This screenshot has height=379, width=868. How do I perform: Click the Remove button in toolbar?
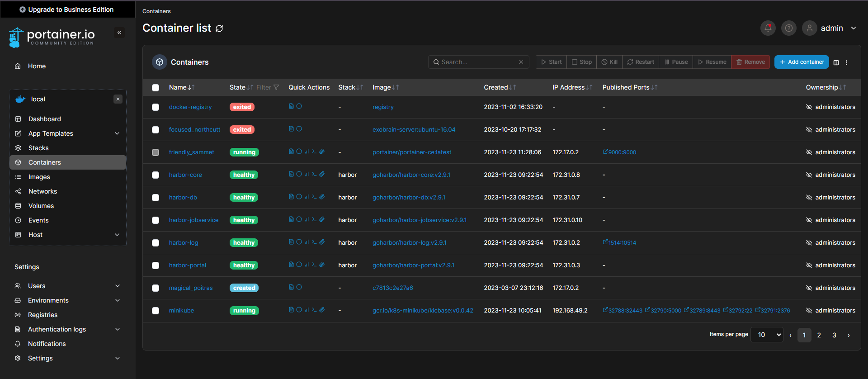click(x=750, y=62)
